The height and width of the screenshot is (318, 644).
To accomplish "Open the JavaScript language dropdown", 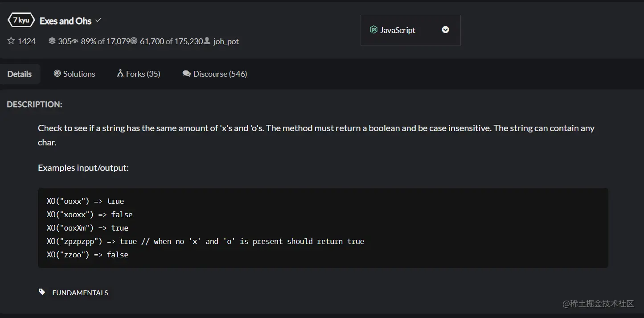I will coord(410,30).
